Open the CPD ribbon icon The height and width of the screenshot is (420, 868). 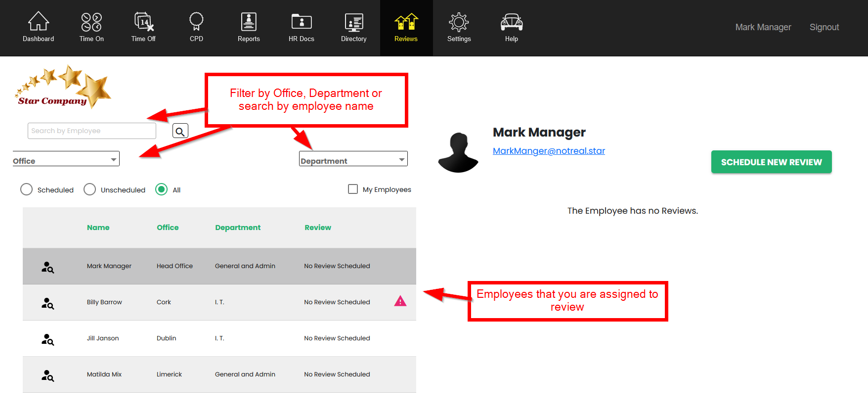[196, 22]
